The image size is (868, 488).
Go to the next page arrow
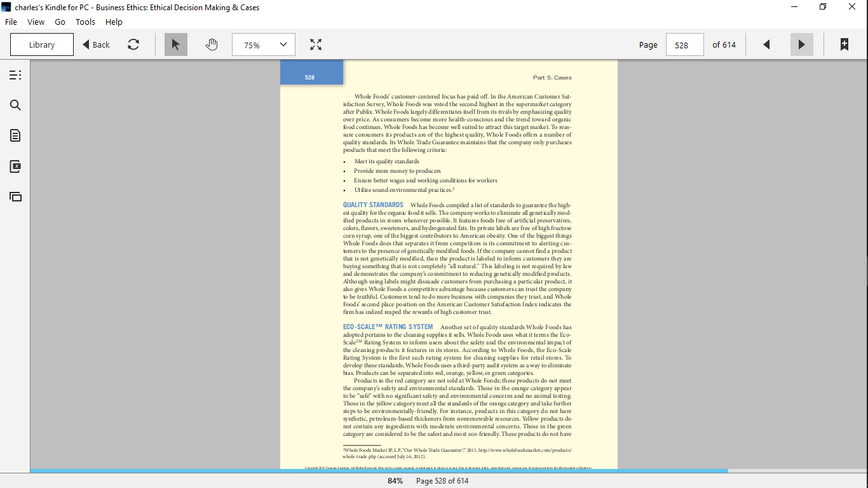coord(801,44)
